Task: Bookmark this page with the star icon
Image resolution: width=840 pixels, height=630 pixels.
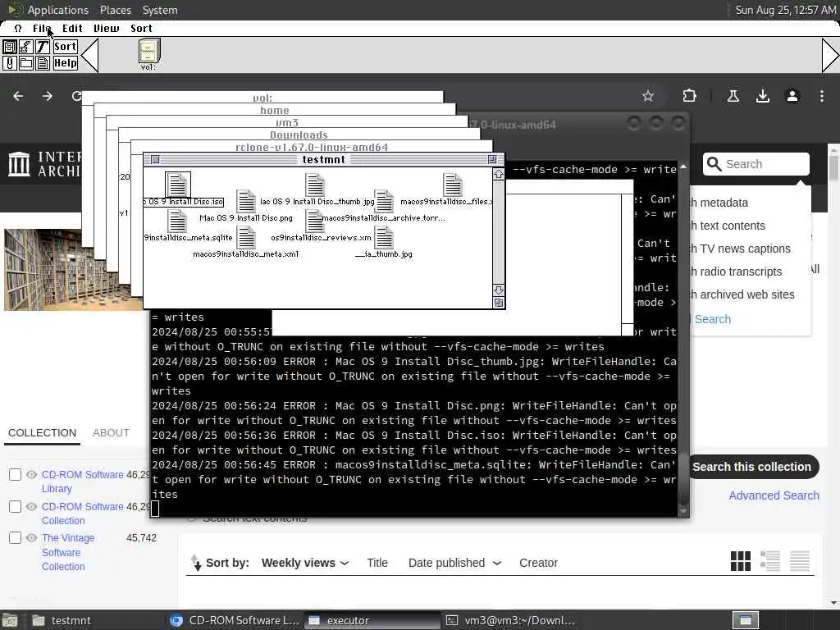Action: 648,96
